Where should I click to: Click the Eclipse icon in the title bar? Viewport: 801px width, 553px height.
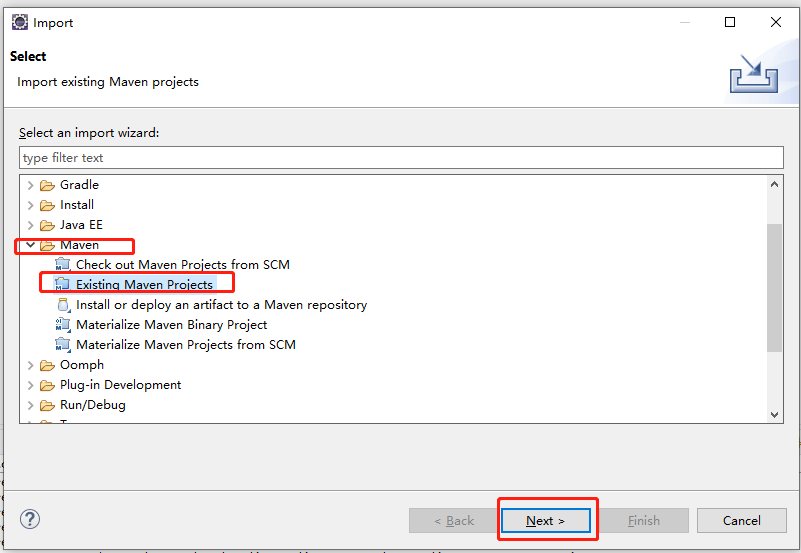[x=19, y=22]
